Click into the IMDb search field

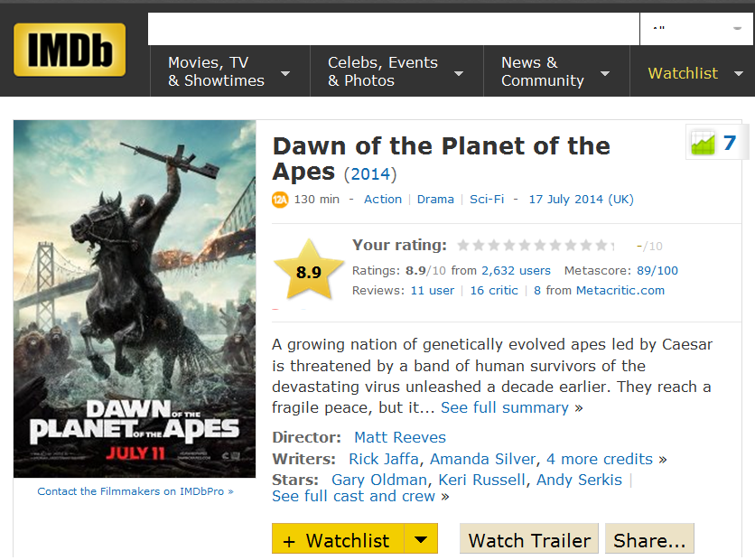[393, 29]
